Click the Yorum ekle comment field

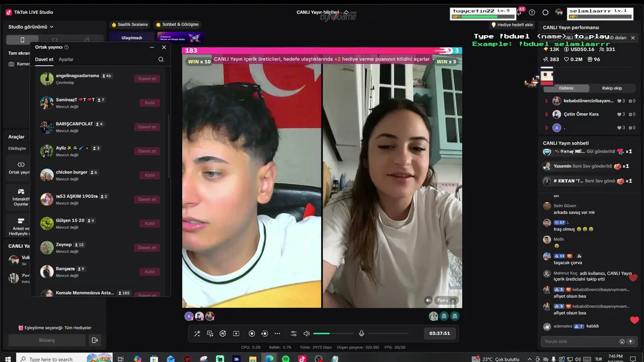580,341
